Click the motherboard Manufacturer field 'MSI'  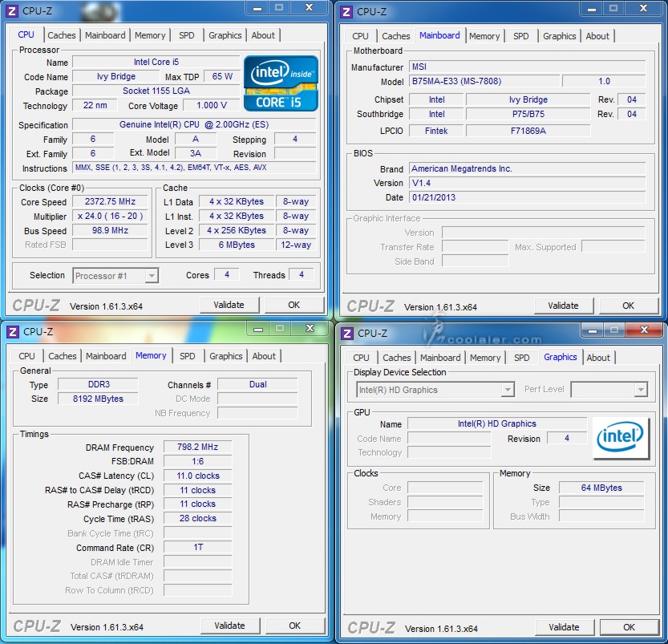(x=527, y=67)
